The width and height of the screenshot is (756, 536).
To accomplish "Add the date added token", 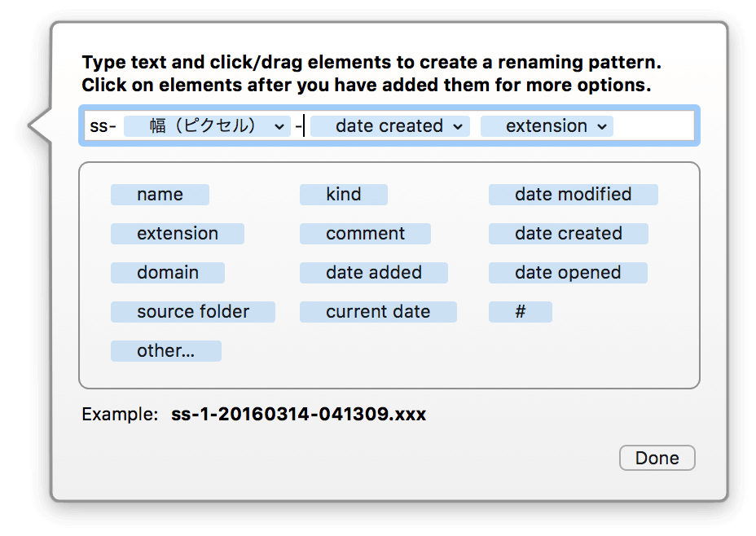I will [374, 273].
